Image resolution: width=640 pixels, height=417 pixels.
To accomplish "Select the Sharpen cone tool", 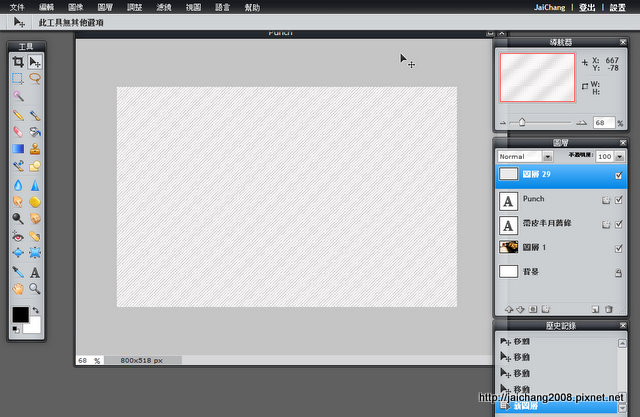I will tap(35, 185).
